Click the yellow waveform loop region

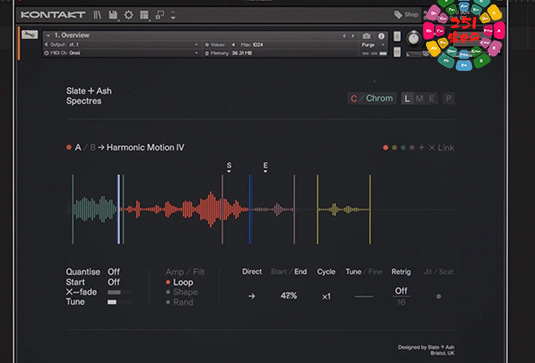[x=344, y=209]
